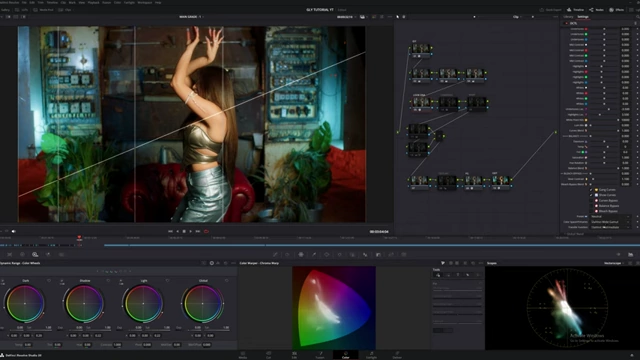Image resolution: width=640 pixels, height=360 pixels.
Task: Mute the viewer audio speaker
Action: (x=13, y=231)
